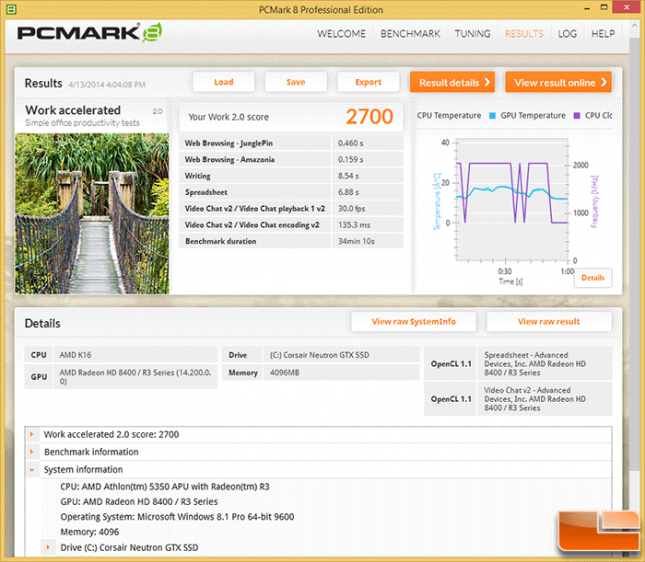Open Result details
This screenshot has height=562, width=645.
coord(452,82)
